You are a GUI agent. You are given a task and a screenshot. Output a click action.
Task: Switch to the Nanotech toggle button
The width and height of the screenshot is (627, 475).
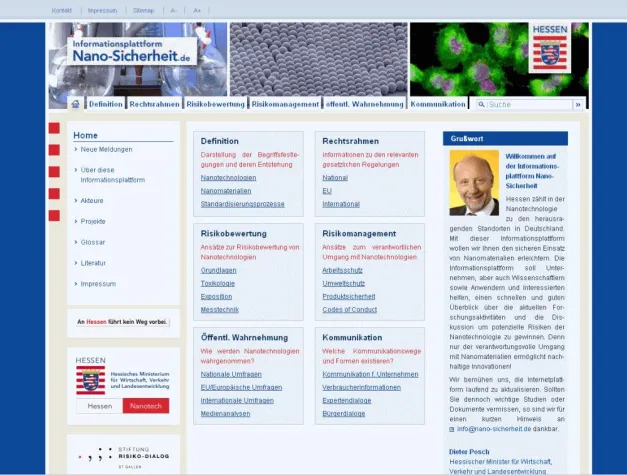(x=146, y=406)
